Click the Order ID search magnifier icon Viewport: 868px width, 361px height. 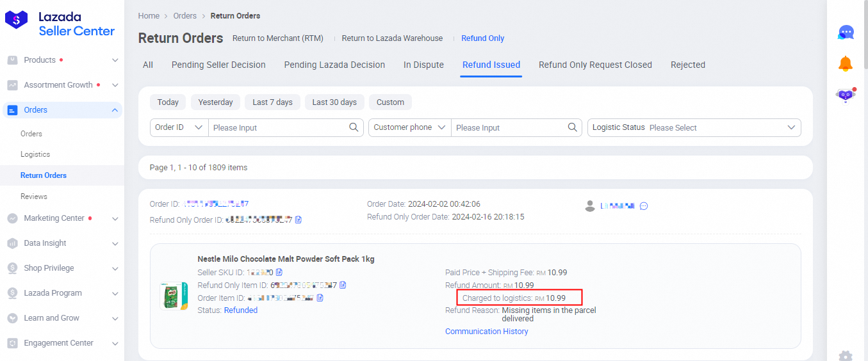(354, 127)
